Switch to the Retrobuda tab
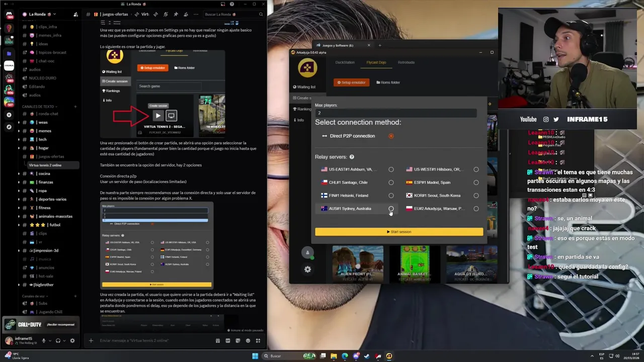The width and height of the screenshot is (644, 362). 406,62
